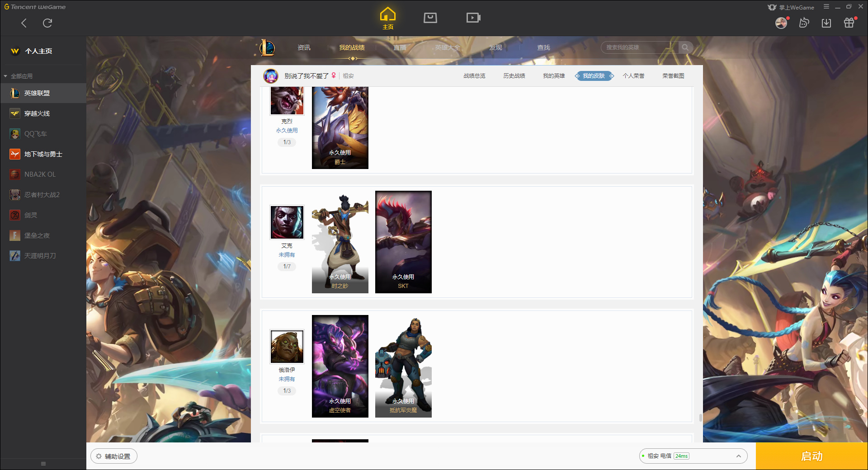Click the 艾克 champion portrait

click(287, 222)
